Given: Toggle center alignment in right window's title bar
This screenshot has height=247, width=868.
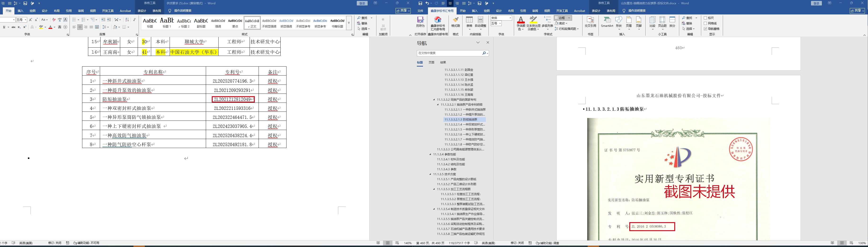Looking at the screenshot, I should click(450, 3).
